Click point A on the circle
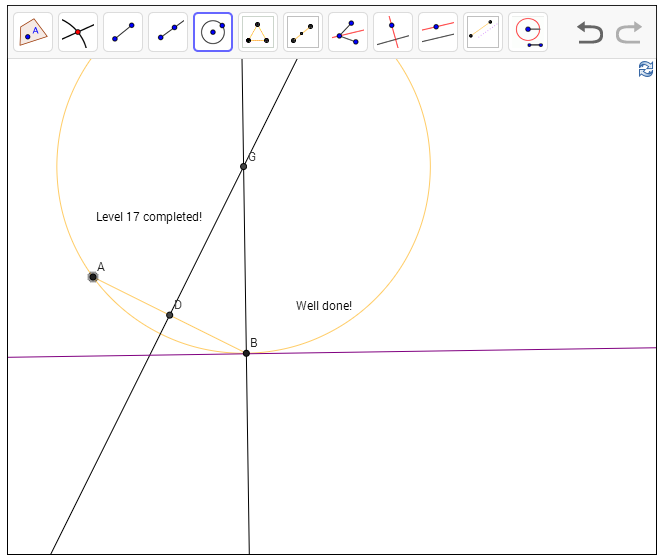Screen dimensions: 664x558 93,276
